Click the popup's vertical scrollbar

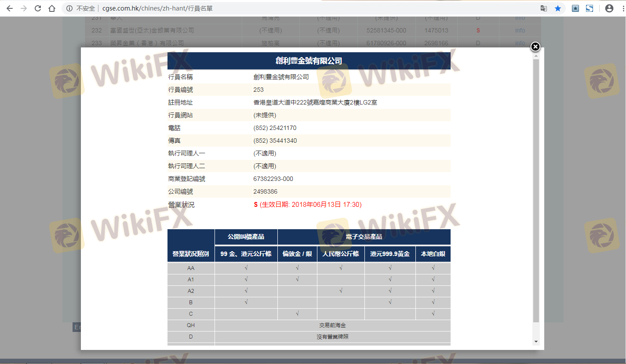click(x=536, y=191)
